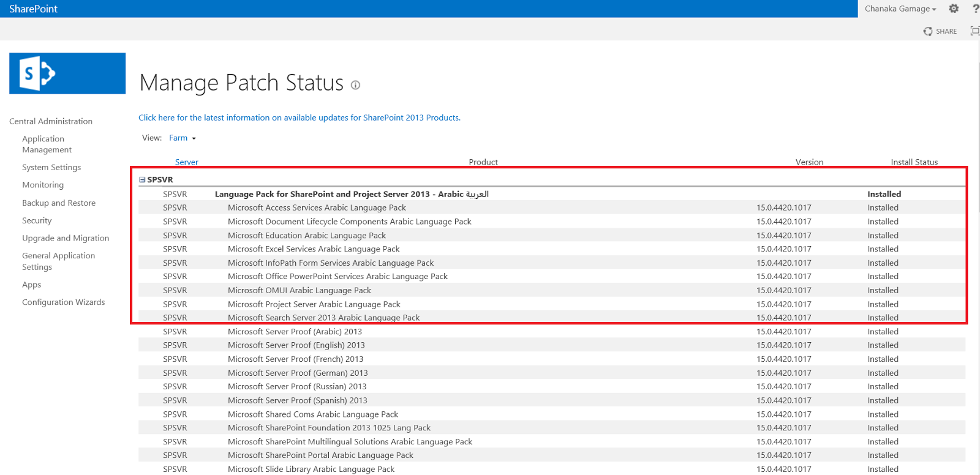Open latest SharePoint 2013 updates link
This screenshot has width=980, height=475.
pyautogui.click(x=300, y=118)
